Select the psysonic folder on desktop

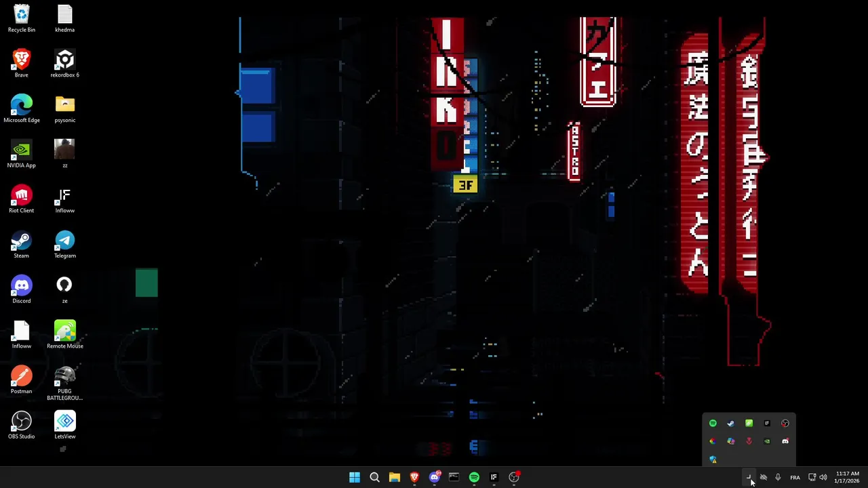[x=65, y=109]
